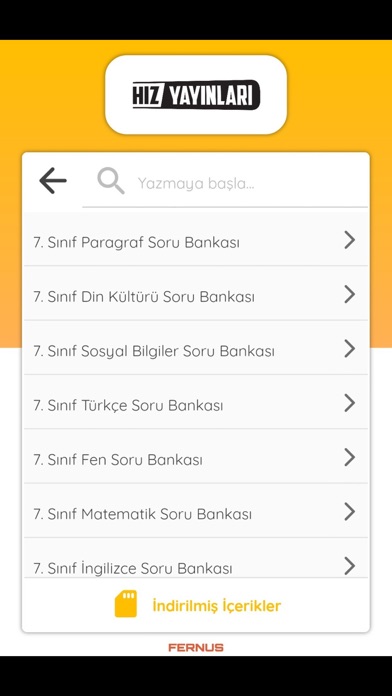This screenshot has height=696, width=392.
Task: Click the SD card downloads icon
Action: click(126, 604)
